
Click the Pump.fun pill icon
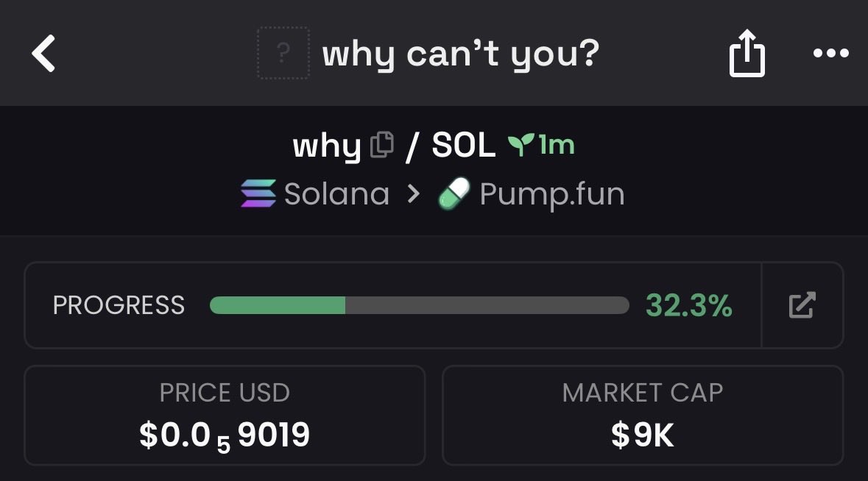tap(454, 194)
